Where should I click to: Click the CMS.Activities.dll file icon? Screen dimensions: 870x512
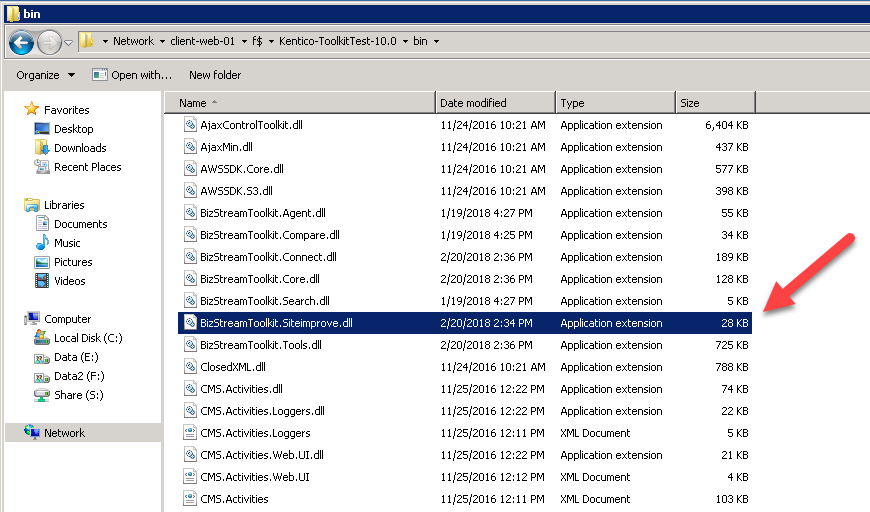(190, 389)
